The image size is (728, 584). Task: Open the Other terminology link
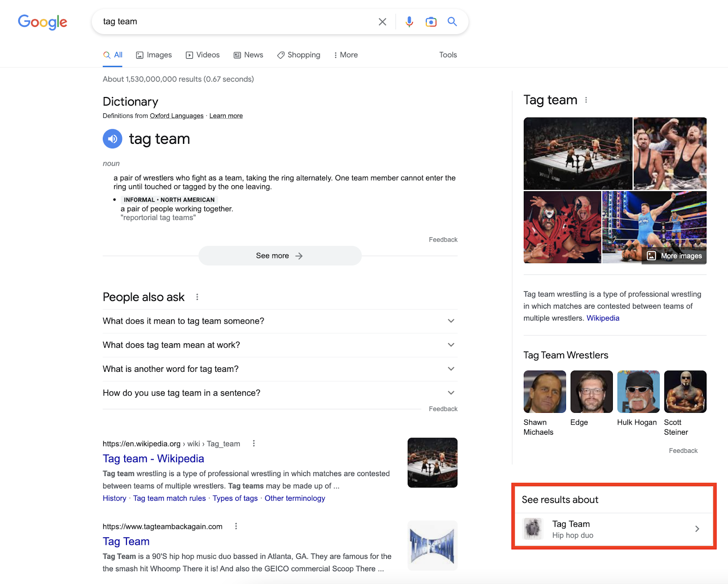[295, 498]
